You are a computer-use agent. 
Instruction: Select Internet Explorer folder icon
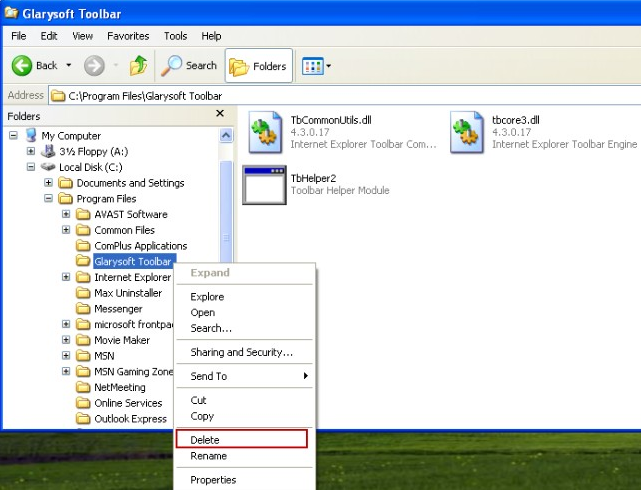point(83,277)
